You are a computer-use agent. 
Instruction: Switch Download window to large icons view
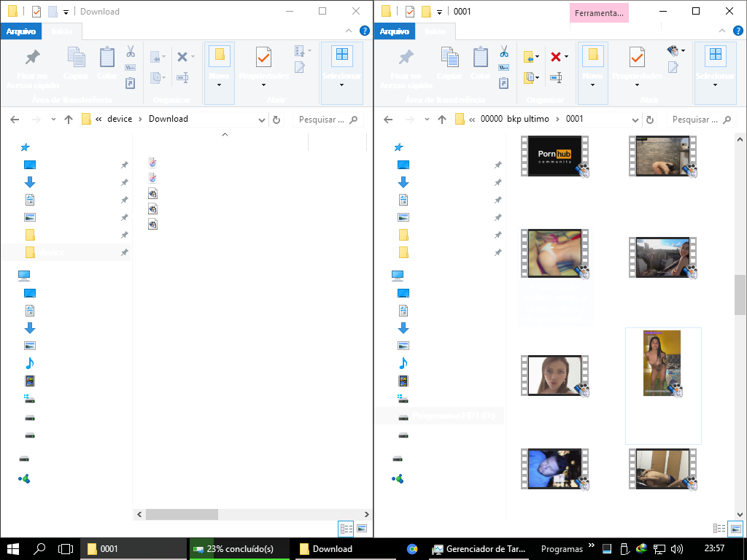tap(360, 529)
